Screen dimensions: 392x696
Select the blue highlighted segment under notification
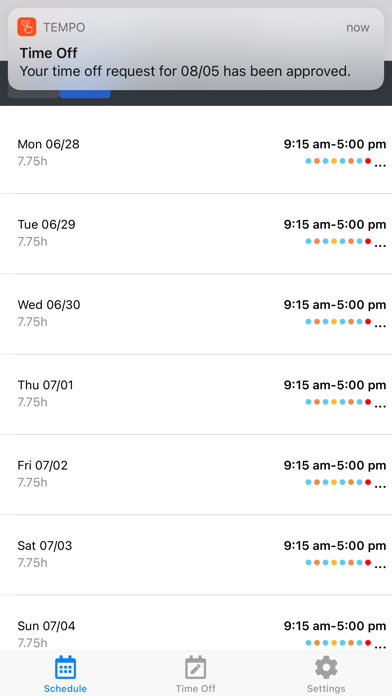(x=85, y=94)
